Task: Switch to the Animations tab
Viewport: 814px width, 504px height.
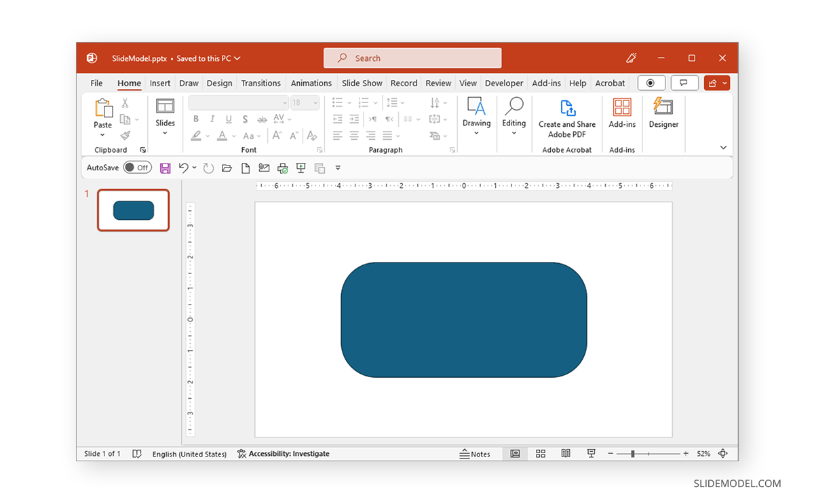Action: coord(311,83)
